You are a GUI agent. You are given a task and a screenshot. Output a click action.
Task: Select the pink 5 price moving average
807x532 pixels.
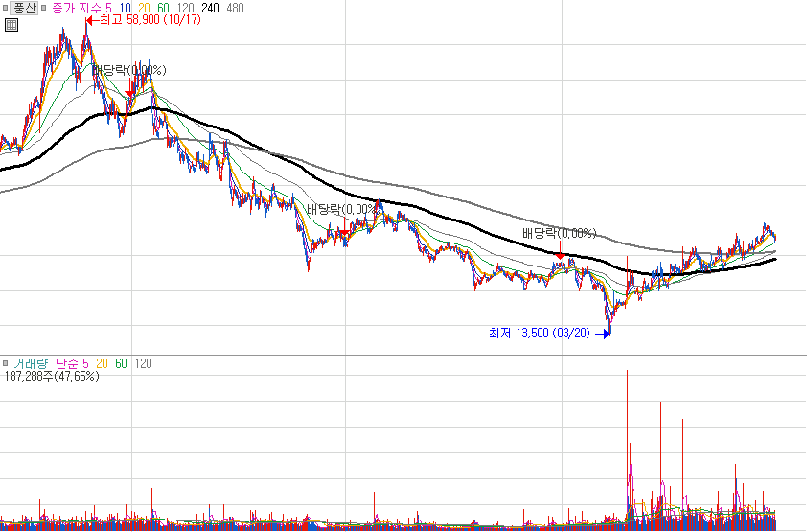click(x=108, y=8)
